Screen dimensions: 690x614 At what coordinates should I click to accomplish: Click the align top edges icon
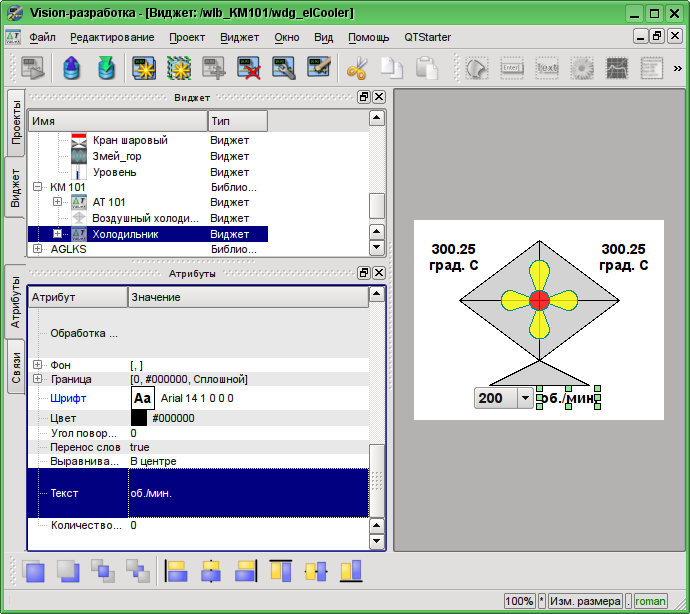(280, 571)
